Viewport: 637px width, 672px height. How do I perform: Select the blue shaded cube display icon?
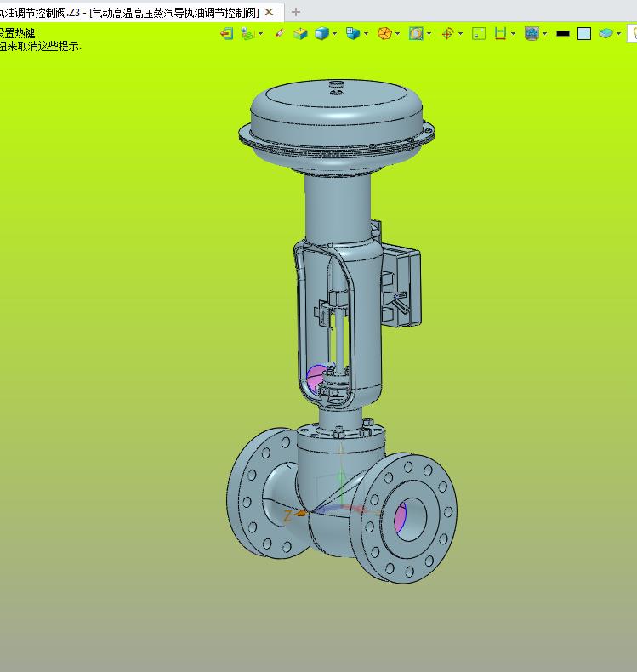pos(321,33)
